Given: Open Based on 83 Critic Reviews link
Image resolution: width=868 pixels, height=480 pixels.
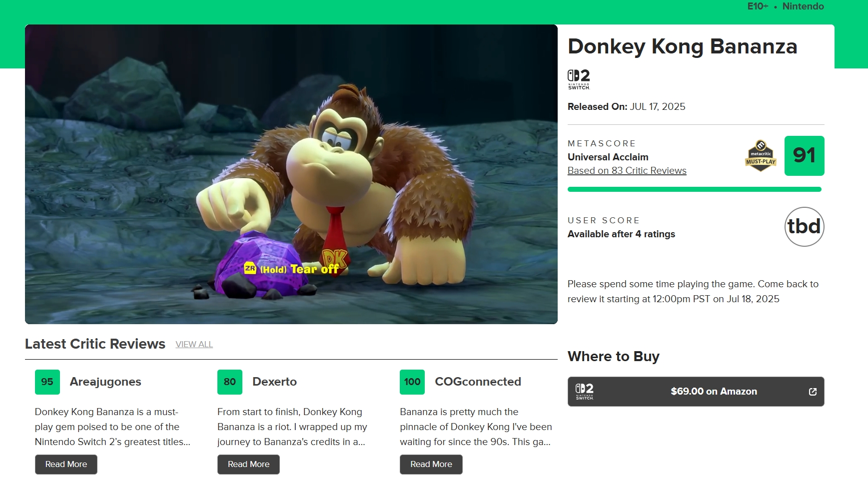Looking at the screenshot, I should click(x=627, y=171).
